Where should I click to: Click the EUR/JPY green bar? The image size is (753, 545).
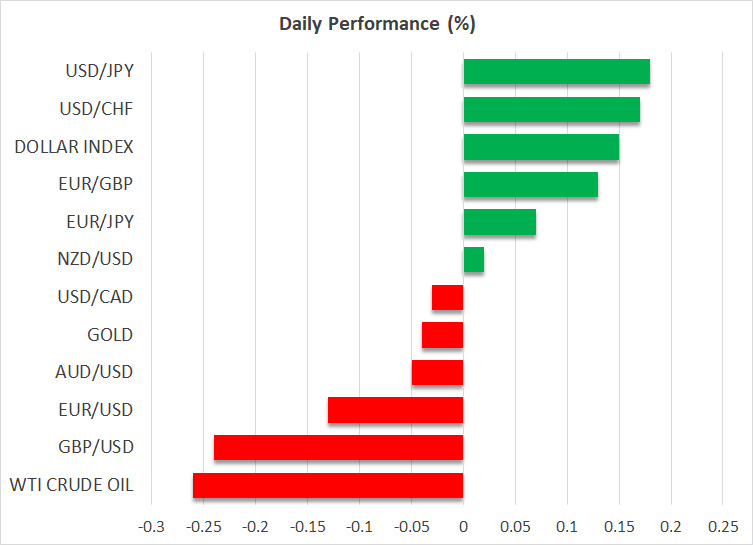coord(499,222)
